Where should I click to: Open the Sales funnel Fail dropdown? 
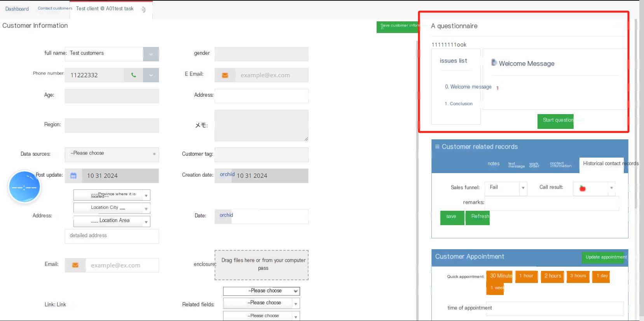pos(506,188)
